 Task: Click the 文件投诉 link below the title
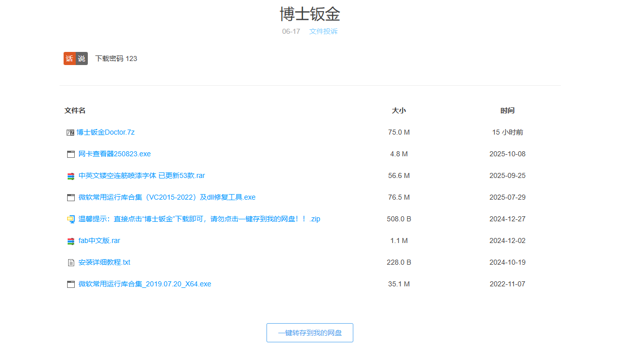click(323, 31)
